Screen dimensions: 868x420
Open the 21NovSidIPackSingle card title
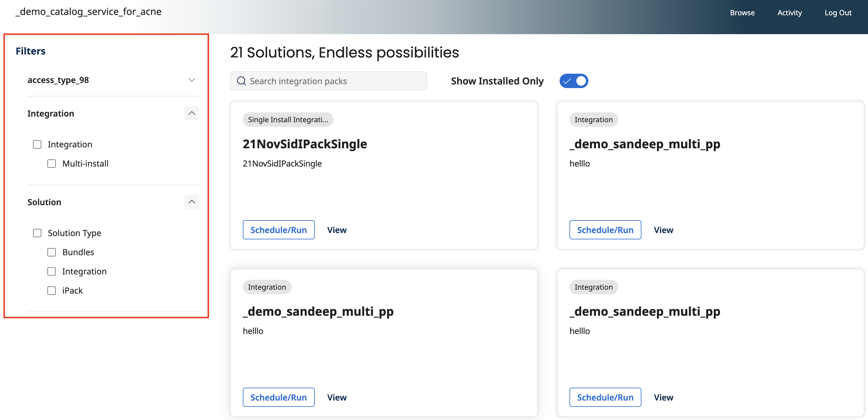(x=305, y=144)
